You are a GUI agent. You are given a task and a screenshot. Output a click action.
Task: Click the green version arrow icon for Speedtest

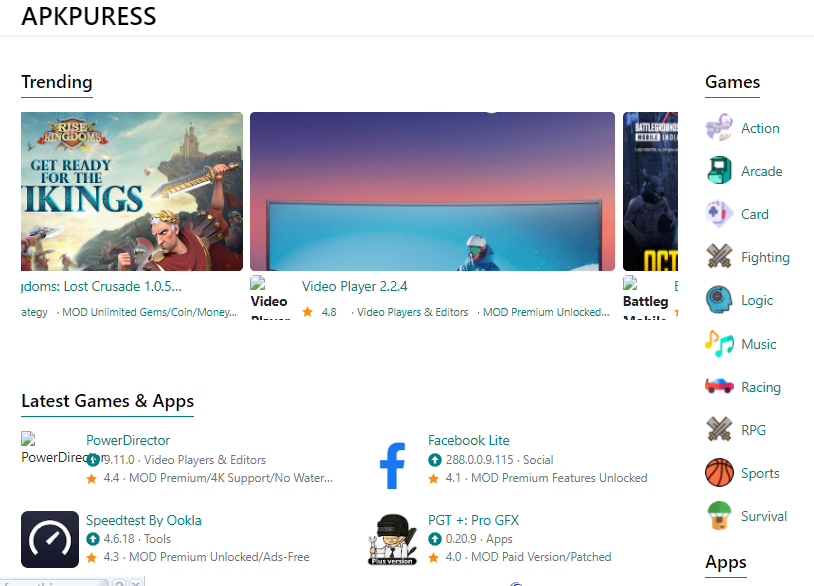click(x=92, y=539)
